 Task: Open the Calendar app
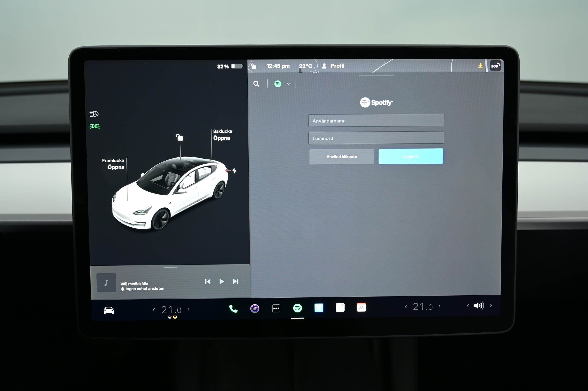(361, 307)
